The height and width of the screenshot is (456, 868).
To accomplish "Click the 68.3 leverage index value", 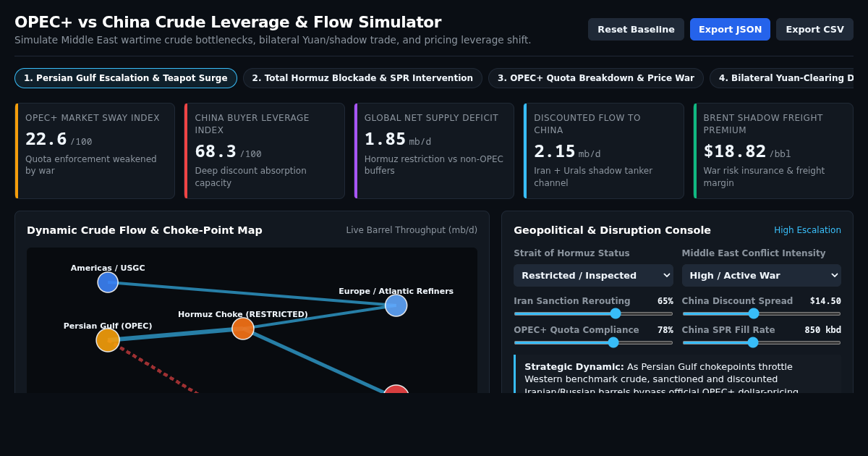I will pyautogui.click(x=216, y=151).
